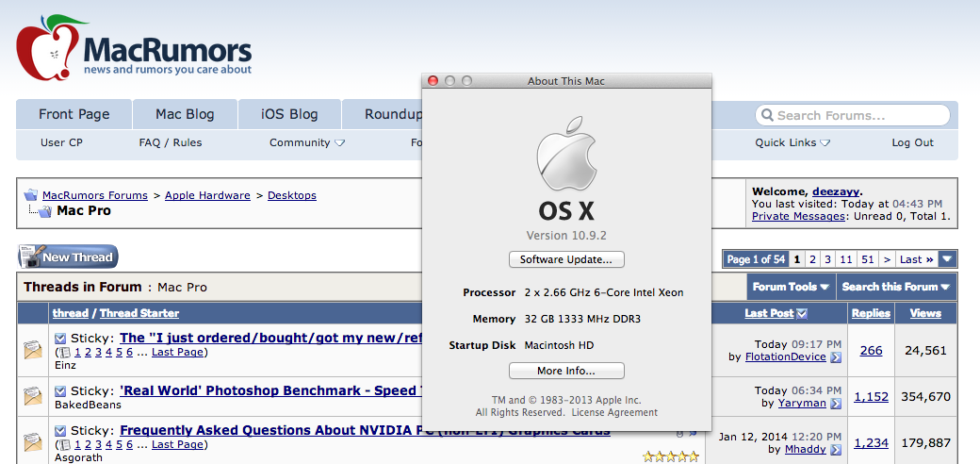980x464 pixels.
Task: Click the Version 10.9.2 text
Action: 566,236
